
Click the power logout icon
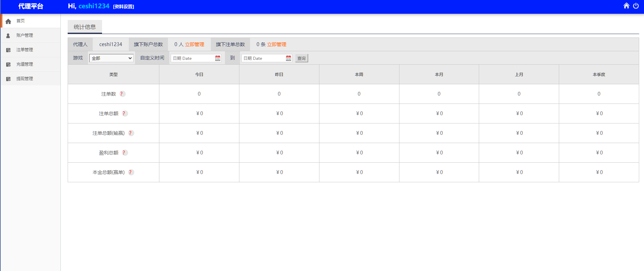636,6
